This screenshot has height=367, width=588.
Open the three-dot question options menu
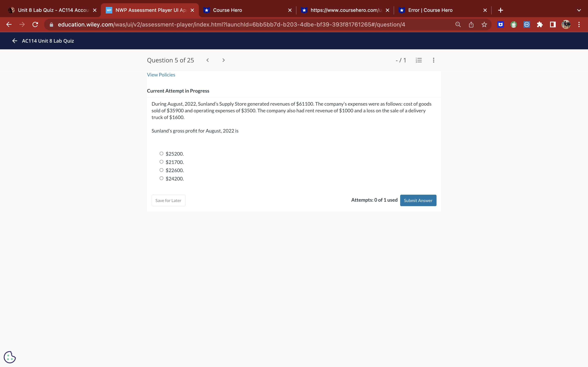[x=433, y=60]
